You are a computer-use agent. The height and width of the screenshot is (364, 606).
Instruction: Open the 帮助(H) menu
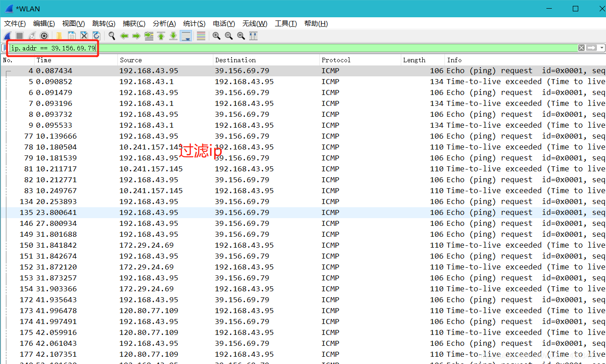(x=316, y=24)
